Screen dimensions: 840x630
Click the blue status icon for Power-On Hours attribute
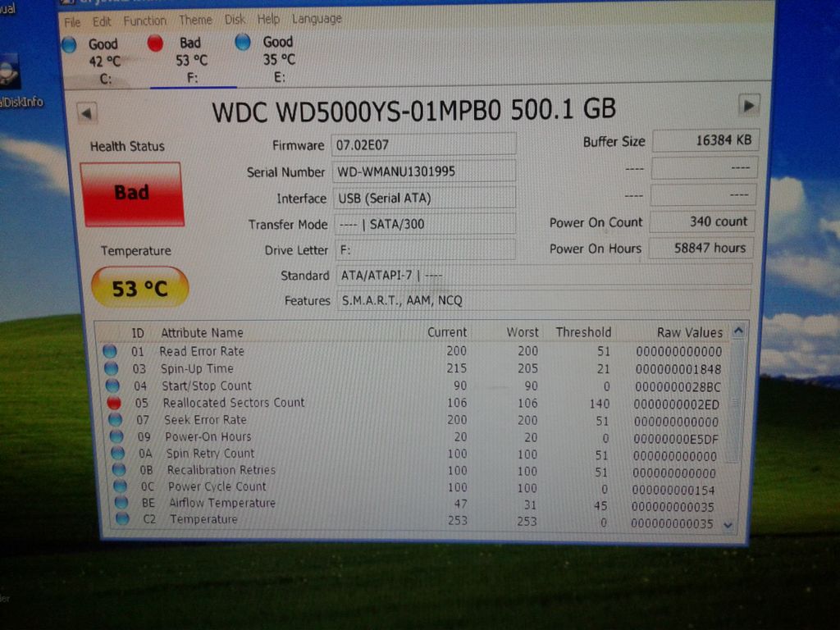(116, 436)
